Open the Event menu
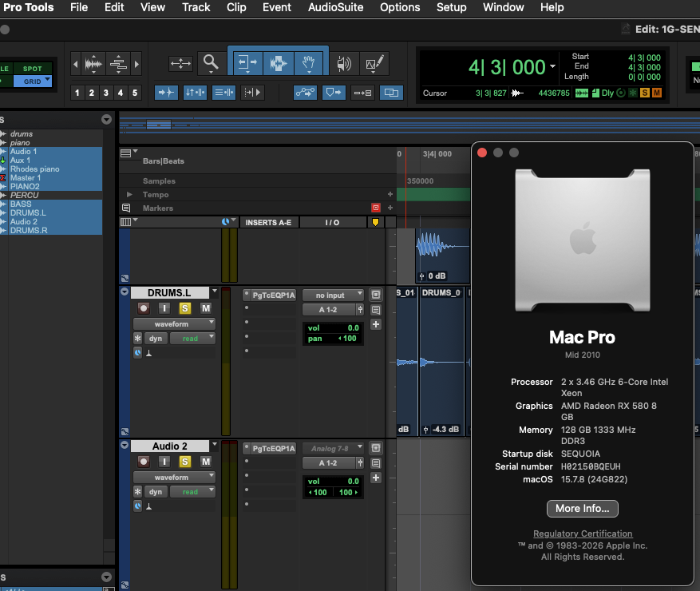Image resolution: width=700 pixels, height=591 pixels. (x=277, y=8)
